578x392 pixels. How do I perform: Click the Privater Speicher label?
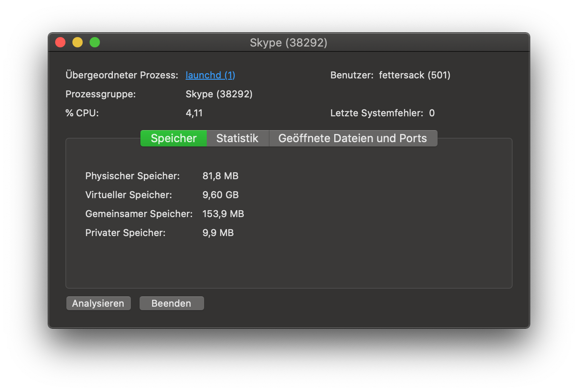(x=125, y=233)
